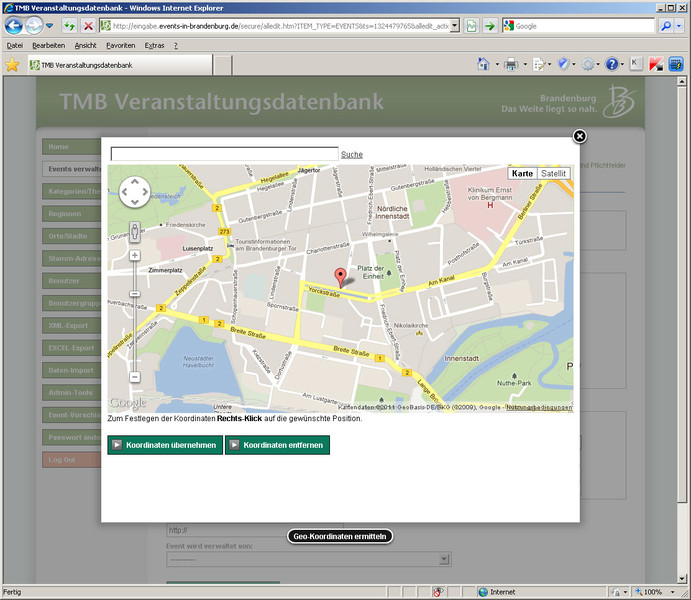Click the red map marker pin
The image size is (691, 600).
[340, 278]
